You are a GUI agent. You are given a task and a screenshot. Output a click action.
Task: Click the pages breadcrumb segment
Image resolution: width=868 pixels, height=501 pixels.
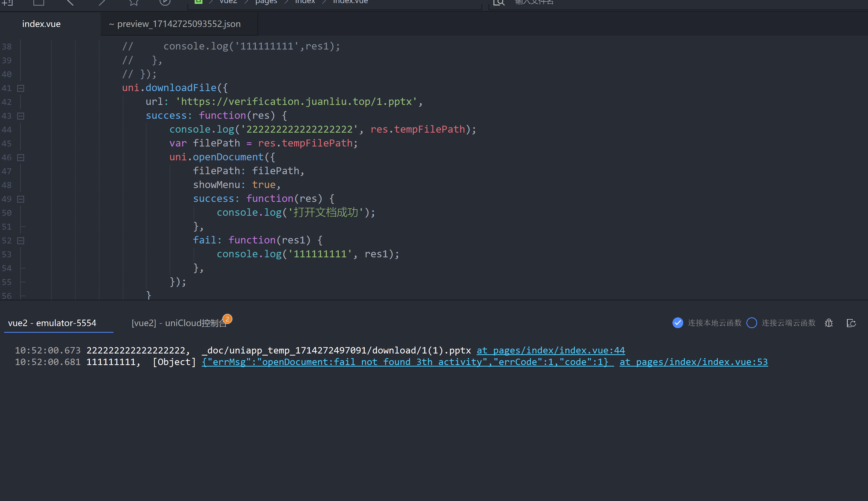[x=266, y=2]
